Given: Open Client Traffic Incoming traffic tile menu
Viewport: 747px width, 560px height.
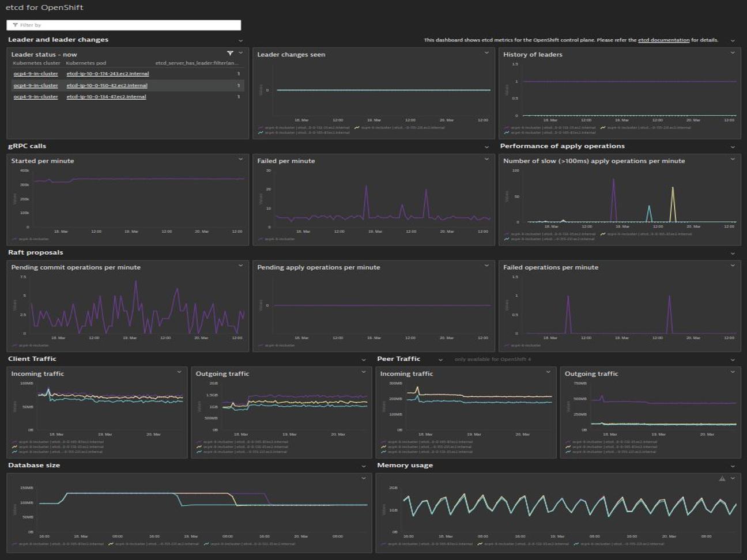Looking at the screenshot, I should tap(179, 372).
